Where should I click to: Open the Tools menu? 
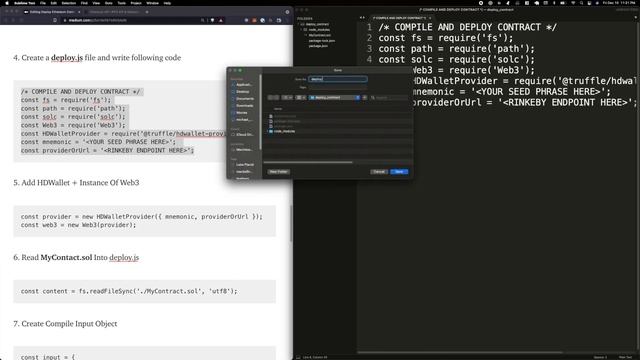(122, 3)
